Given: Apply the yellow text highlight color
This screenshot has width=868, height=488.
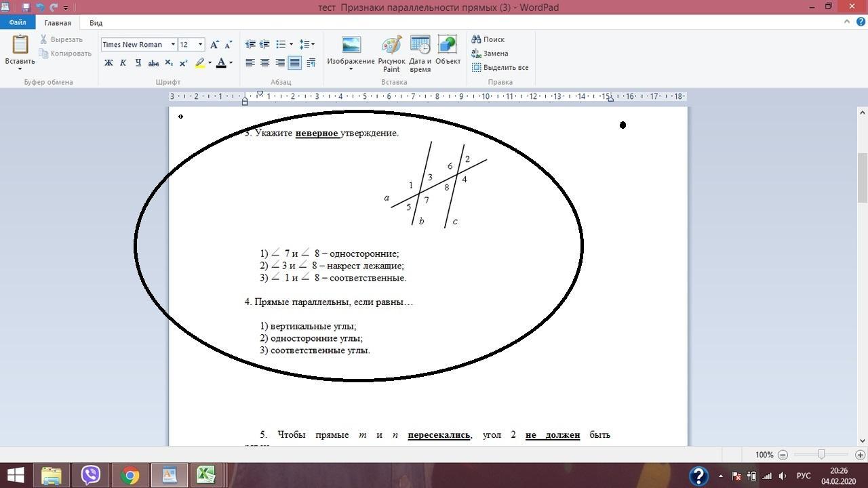Looking at the screenshot, I should [200, 63].
